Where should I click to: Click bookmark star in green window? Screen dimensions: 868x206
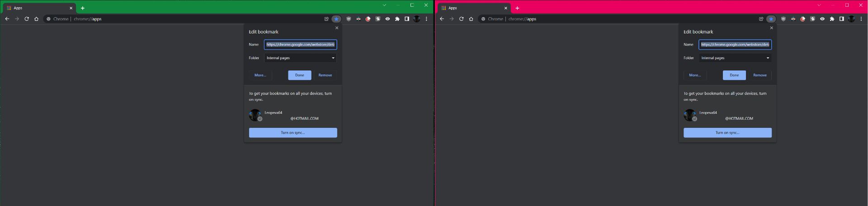(x=336, y=19)
